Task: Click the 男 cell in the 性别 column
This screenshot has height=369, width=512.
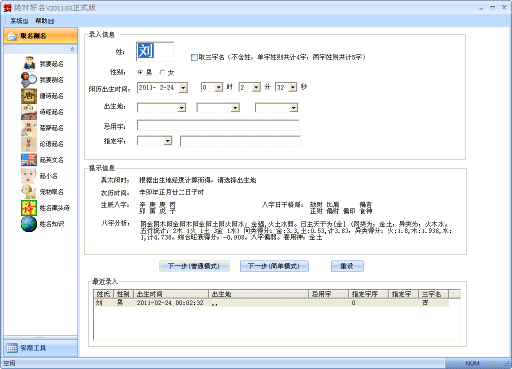Action: pyautogui.click(x=120, y=303)
